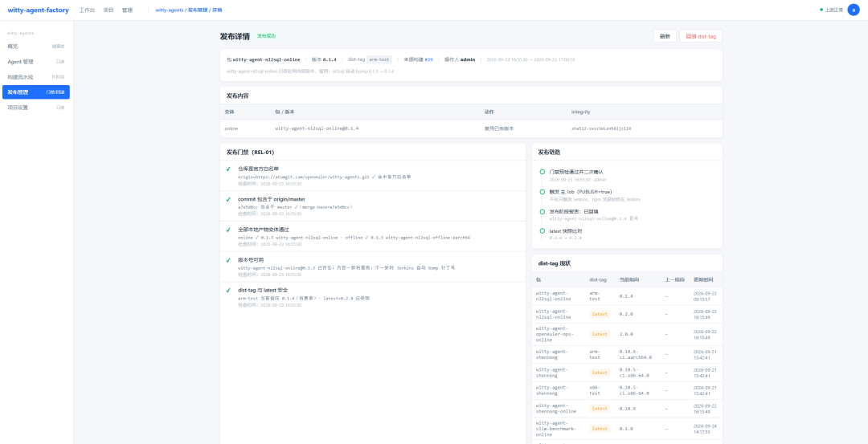
Task: Click the 当前指向 column header
Action: pos(628,279)
